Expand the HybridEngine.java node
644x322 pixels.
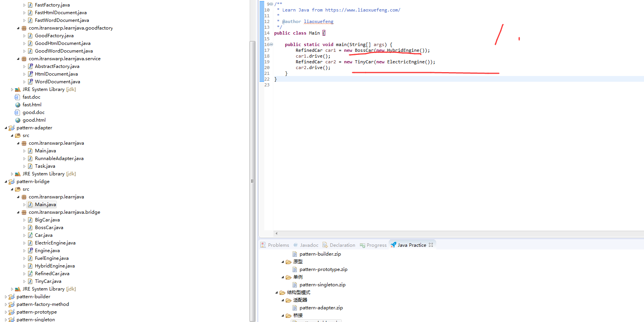pyautogui.click(x=24, y=266)
